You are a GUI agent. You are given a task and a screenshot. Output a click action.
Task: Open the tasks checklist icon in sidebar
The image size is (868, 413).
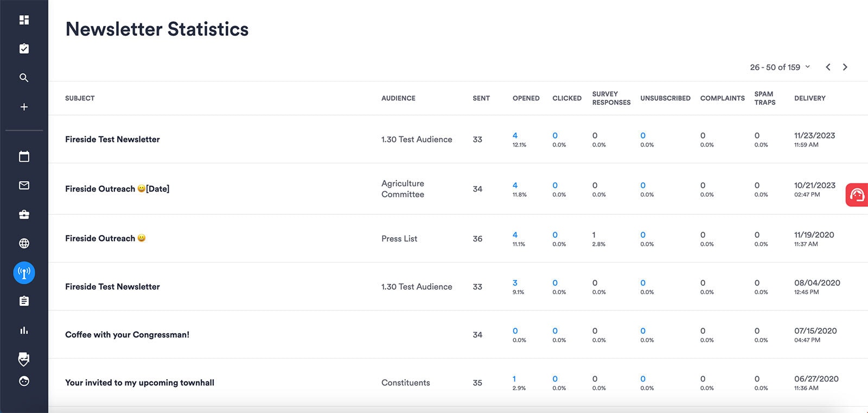click(24, 49)
